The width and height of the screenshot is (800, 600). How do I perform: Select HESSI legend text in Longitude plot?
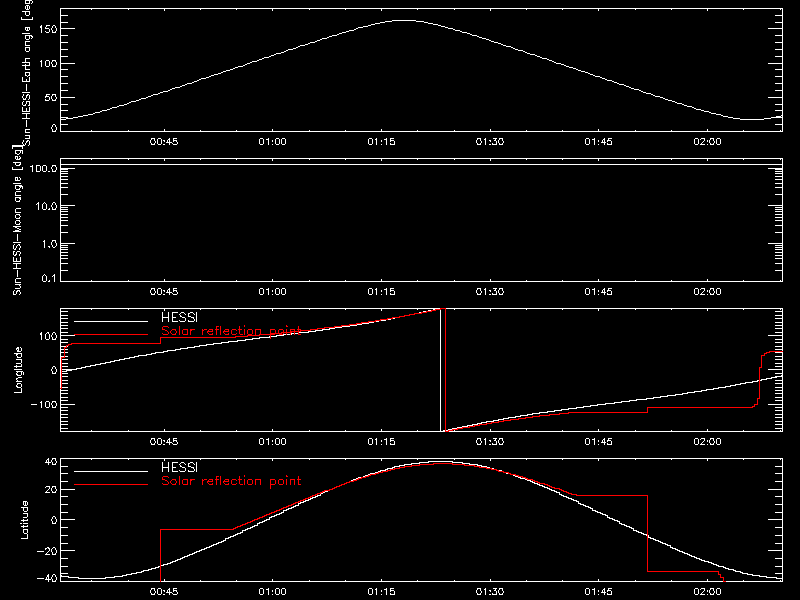click(179, 317)
